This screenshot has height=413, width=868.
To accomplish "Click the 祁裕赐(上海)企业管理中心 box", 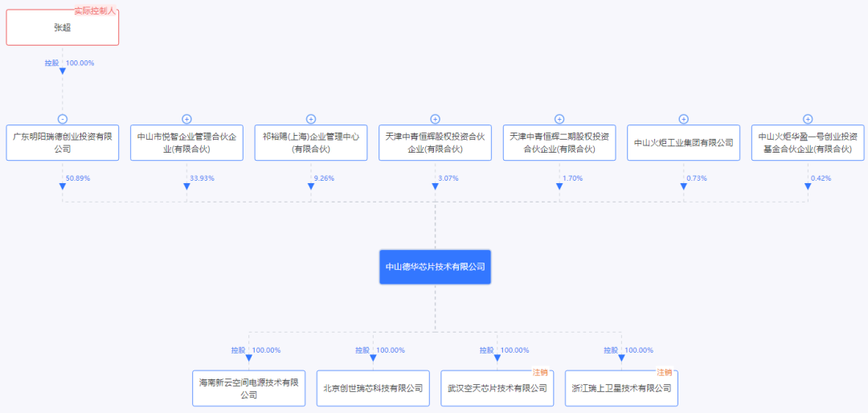I will [311, 143].
